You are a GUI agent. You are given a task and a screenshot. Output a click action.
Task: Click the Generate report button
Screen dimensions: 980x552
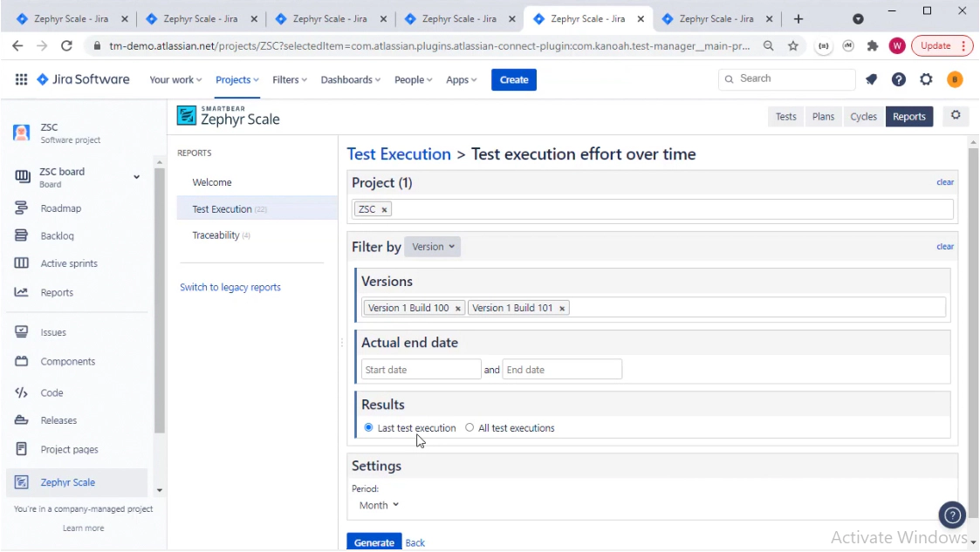[373, 542]
